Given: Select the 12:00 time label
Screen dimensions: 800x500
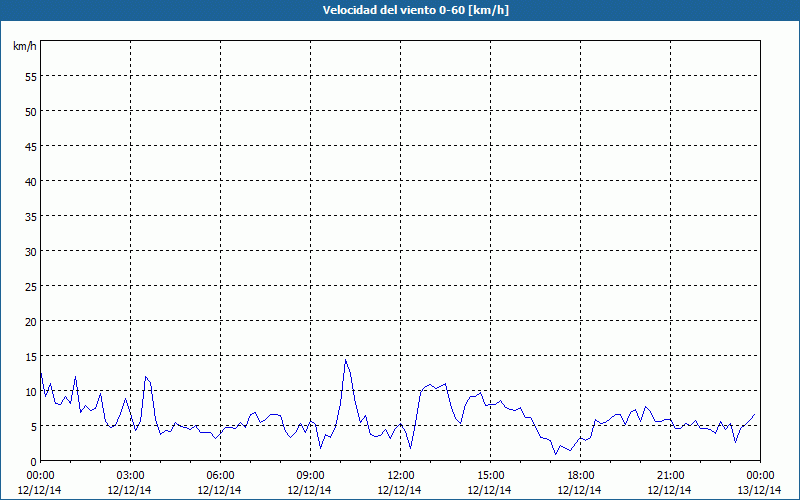Looking at the screenshot, I should [401, 476].
